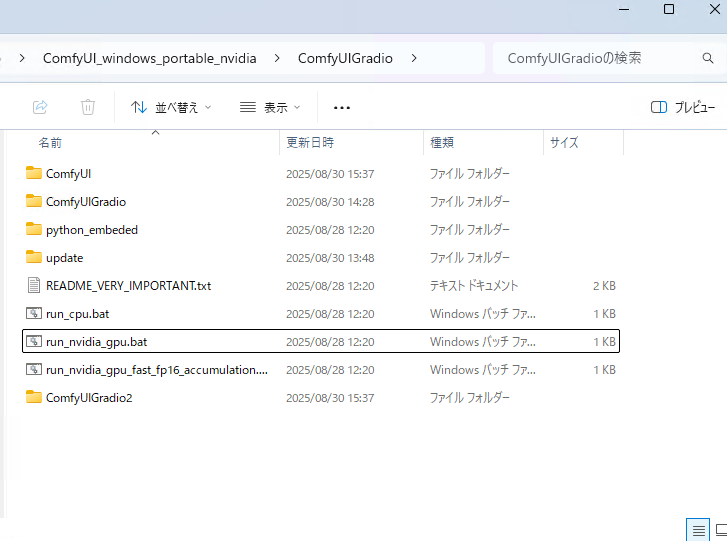
Task: Select run_nvidia_gpu_fast_fp16_accumulation batch icon
Action: pyautogui.click(x=33, y=369)
